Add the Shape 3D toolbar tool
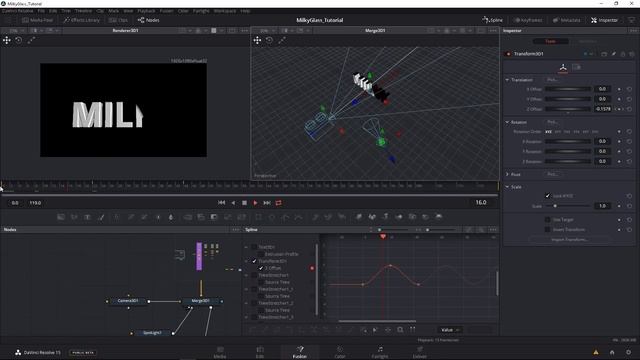This screenshot has width=640, height=360. (x=372, y=217)
